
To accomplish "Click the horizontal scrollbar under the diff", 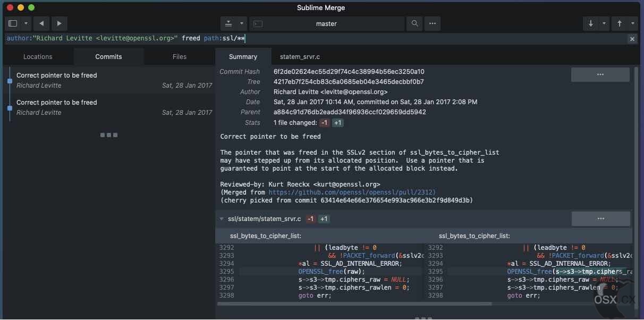I will tap(355, 304).
